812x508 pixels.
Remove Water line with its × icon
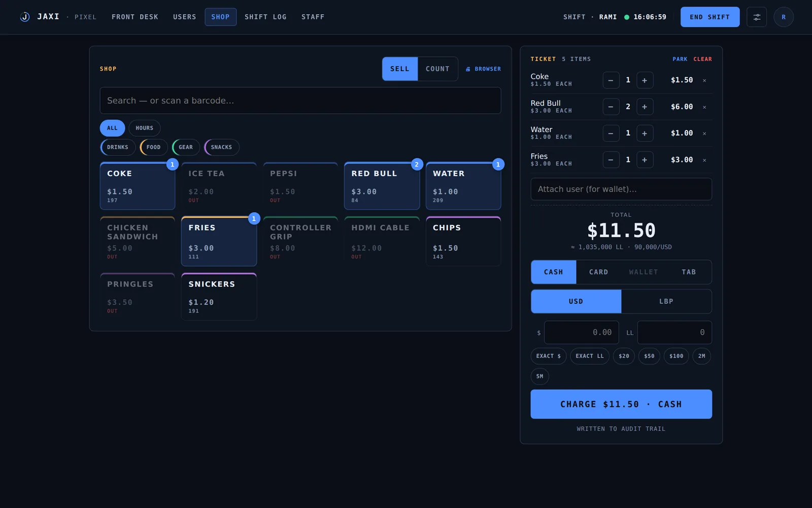coord(704,134)
